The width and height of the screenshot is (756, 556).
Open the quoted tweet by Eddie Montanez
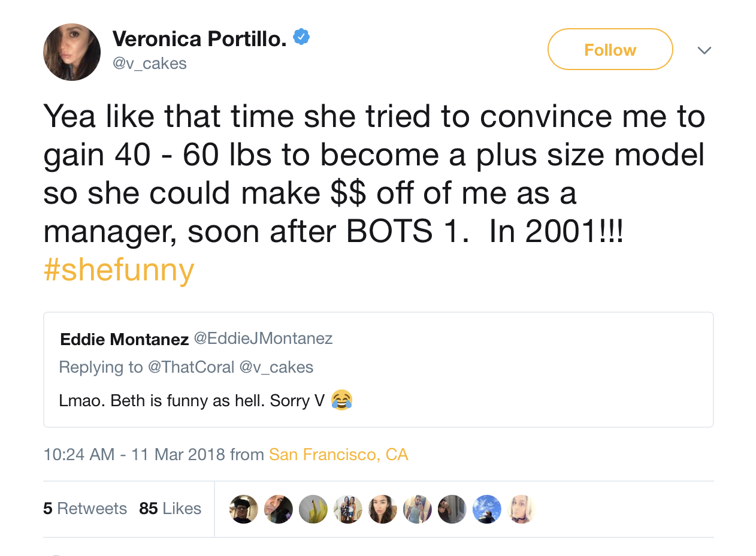click(x=378, y=370)
